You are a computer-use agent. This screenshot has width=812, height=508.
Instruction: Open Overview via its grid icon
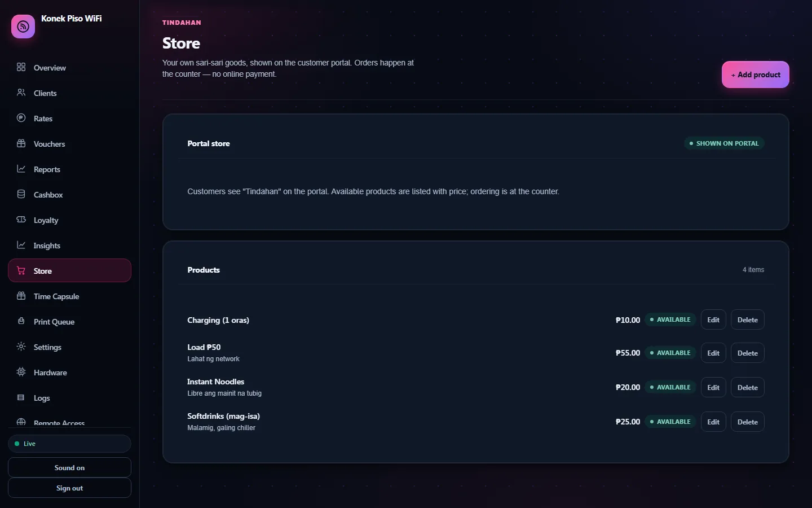tap(21, 67)
